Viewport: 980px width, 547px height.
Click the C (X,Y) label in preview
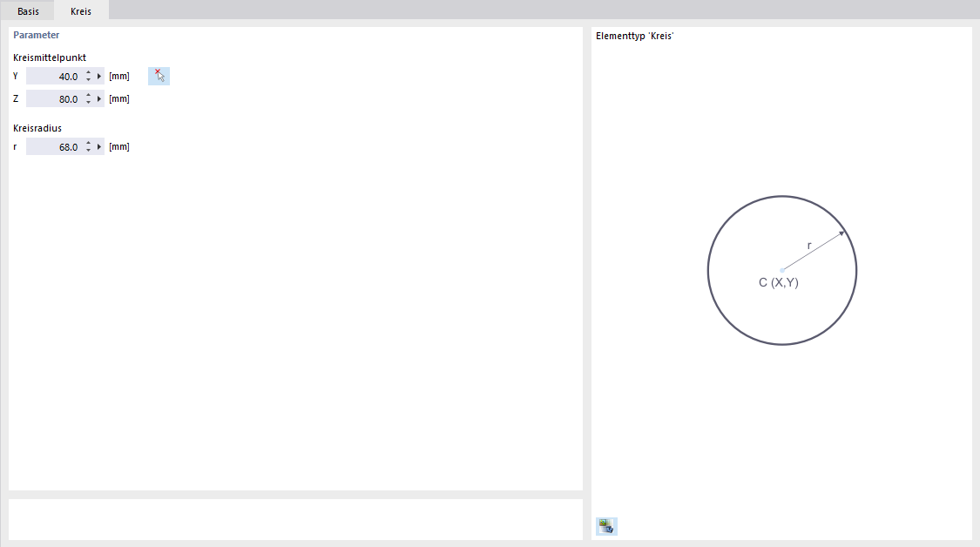(779, 282)
